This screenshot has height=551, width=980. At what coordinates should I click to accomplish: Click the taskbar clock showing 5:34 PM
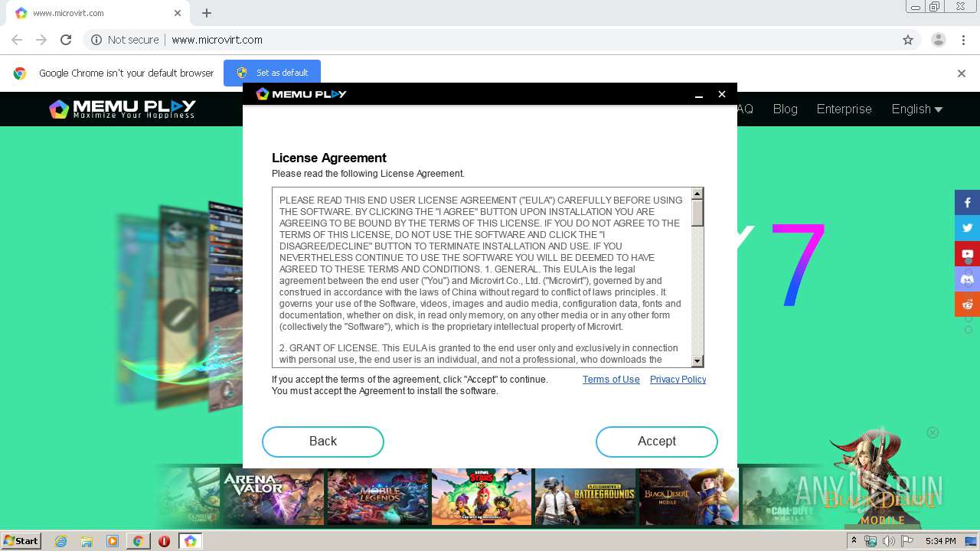click(x=941, y=541)
